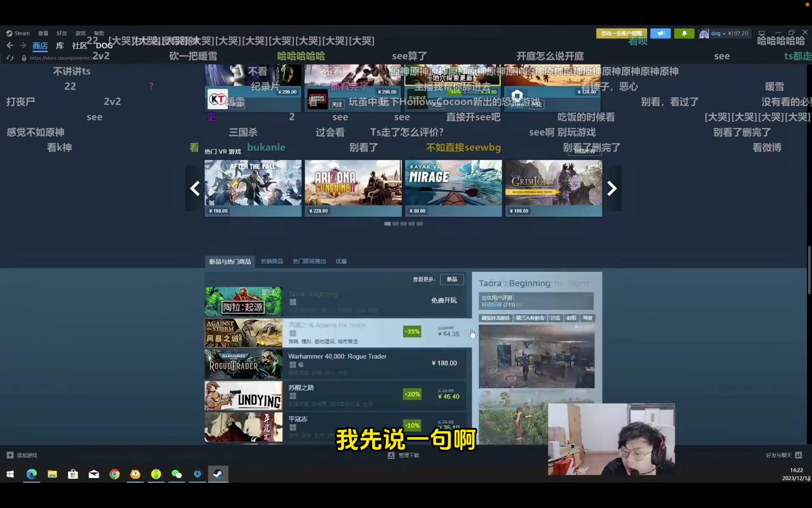Open Google Chrome from the taskbar
Viewport: 812px width, 508px height.
pos(114,474)
